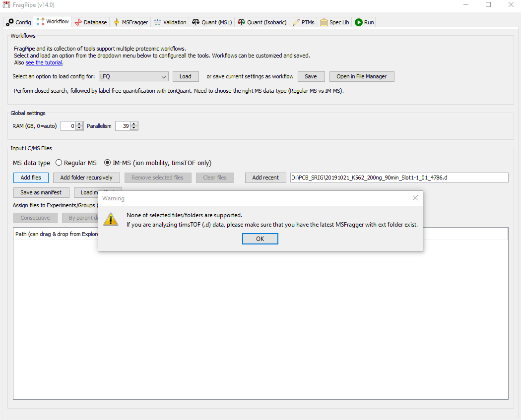Dismiss the warning by clicking OK

pos(260,239)
